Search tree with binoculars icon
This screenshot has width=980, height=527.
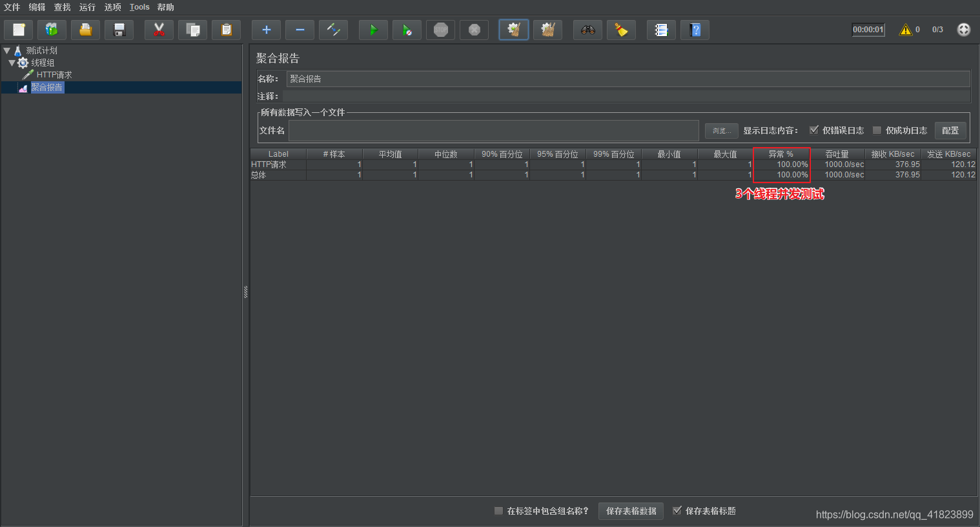click(x=588, y=30)
